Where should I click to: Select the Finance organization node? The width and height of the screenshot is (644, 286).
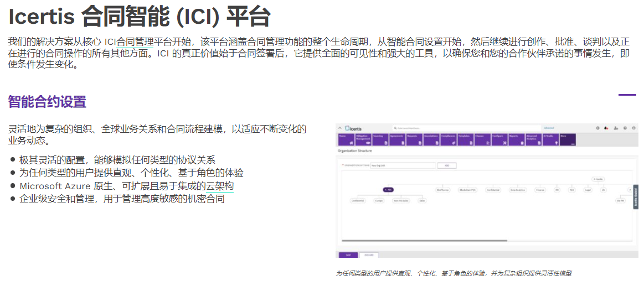click(x=540, y=190)
